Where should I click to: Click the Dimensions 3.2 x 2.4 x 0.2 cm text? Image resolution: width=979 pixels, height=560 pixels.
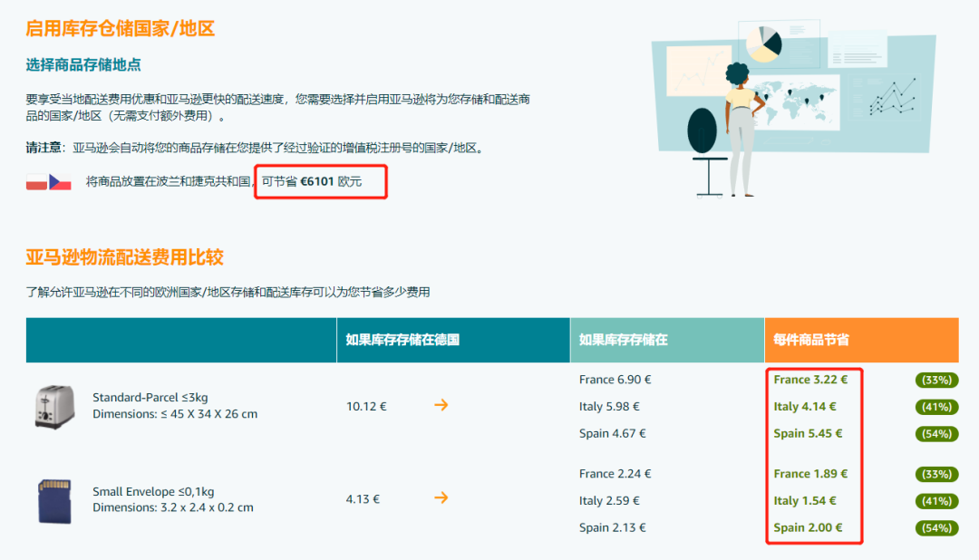pyautogui.click(x=173, y=507)
